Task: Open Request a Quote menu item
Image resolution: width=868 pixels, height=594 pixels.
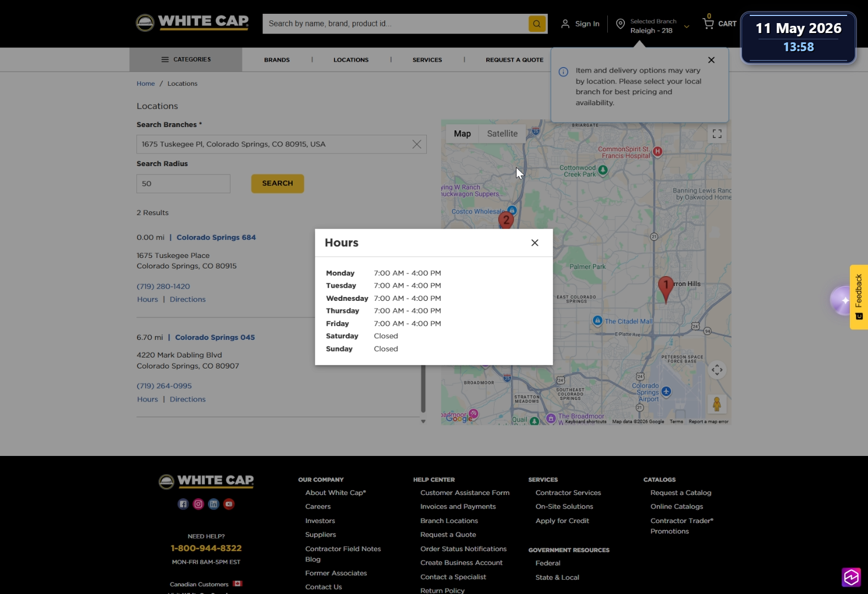Action: pos(514,60)
